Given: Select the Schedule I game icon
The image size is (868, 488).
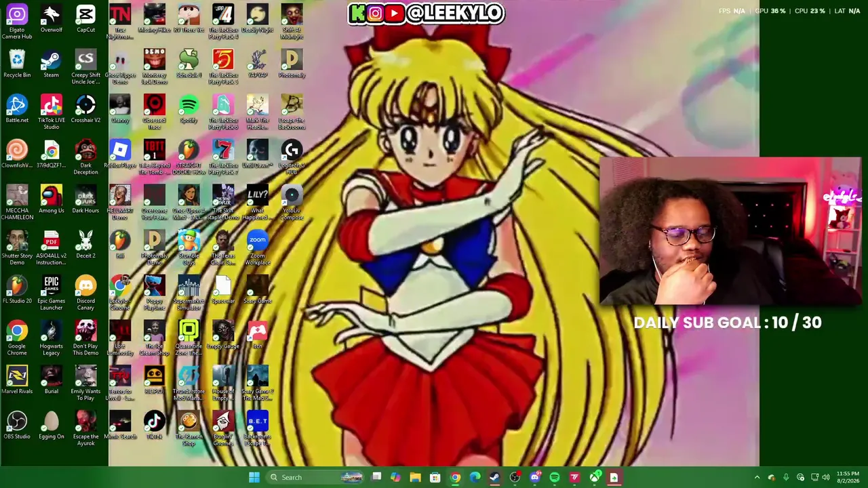Looking at the screenshot, I should coord(189,64).
